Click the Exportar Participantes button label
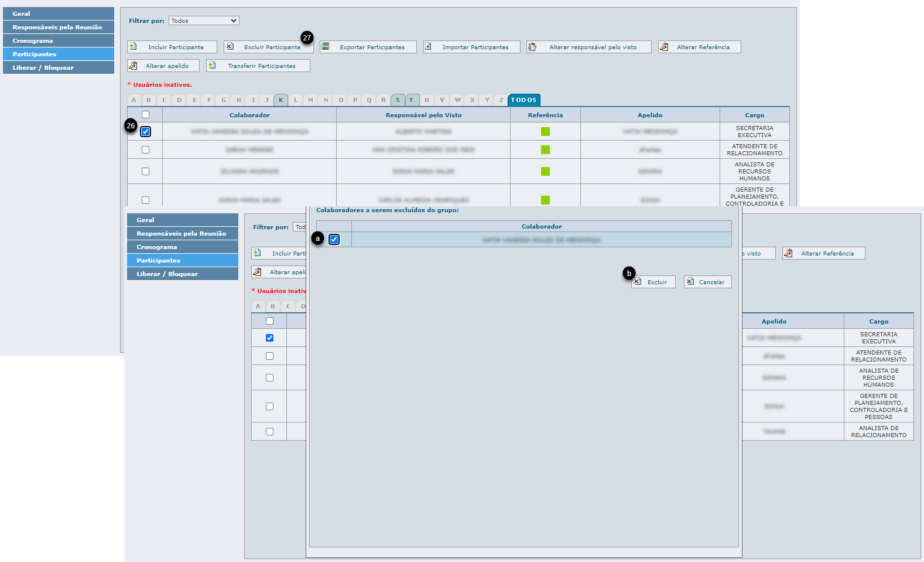 372,47
